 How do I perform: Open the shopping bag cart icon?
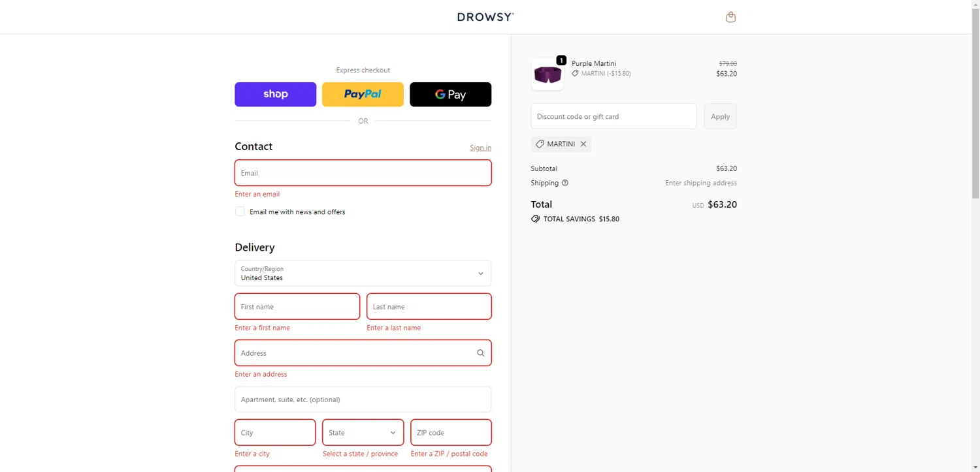tap(730, 17)
